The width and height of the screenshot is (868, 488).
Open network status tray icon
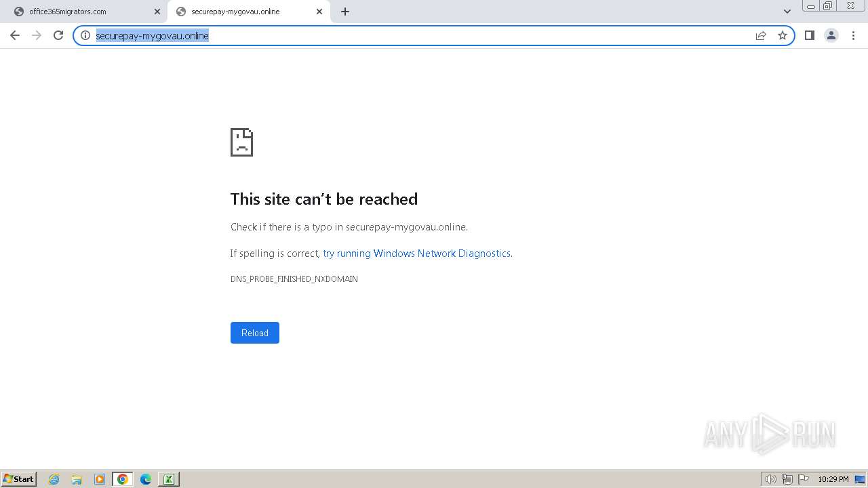(x=787, y=479)
